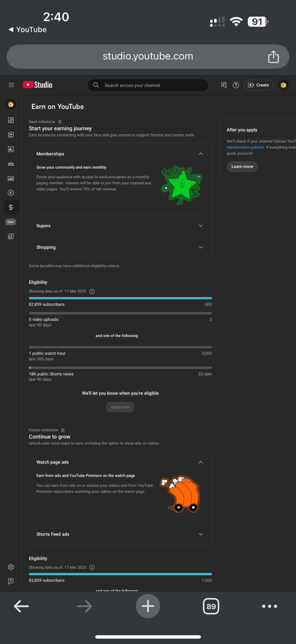Open the Help question mark icon

click(x=236, y=85)
